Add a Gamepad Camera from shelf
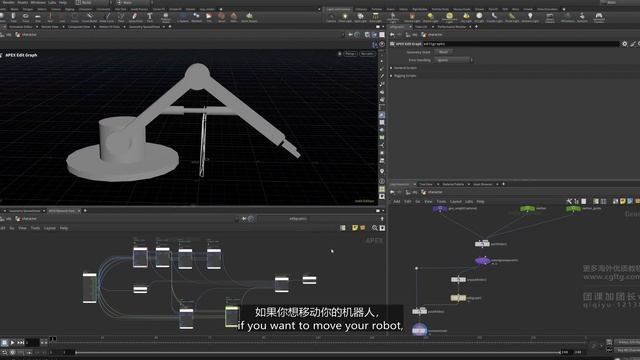The width and height of the screenshot is (640, 360). [x=599, y=17]
